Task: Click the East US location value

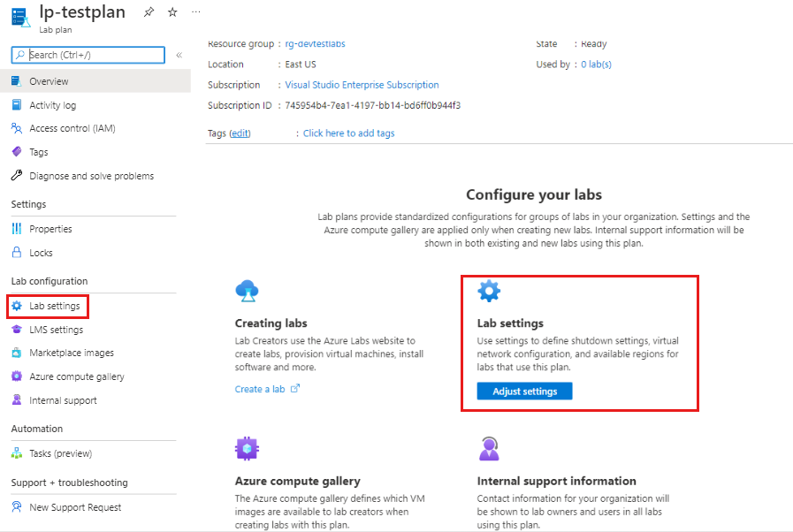Action: (x=301, y=65)
